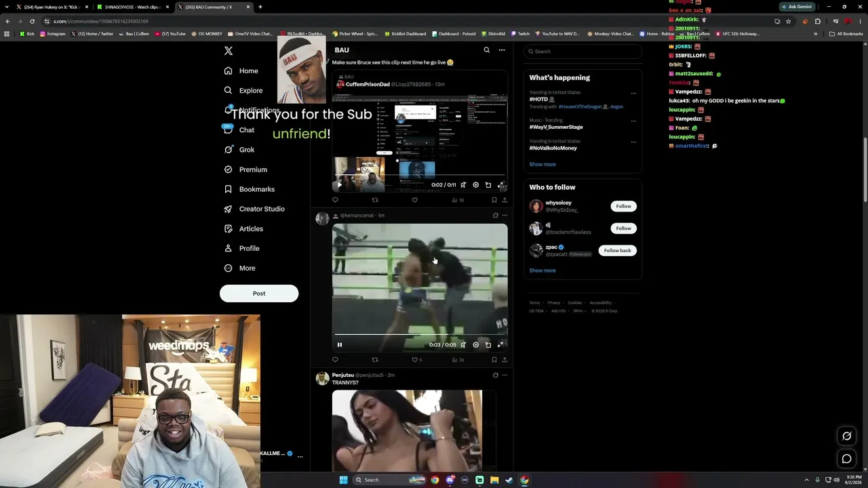Screen dimensions: 868x488
Task: Pause the boxing video
Action: [x=340, y=345]
